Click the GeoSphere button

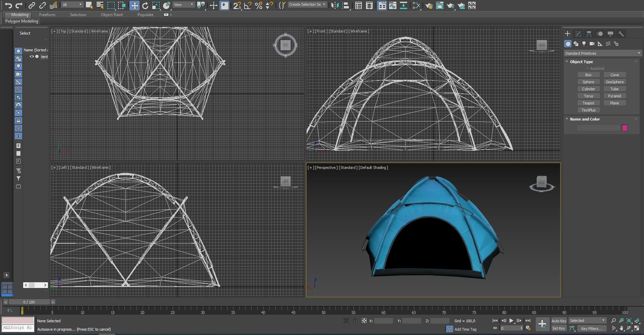[614, 82]
